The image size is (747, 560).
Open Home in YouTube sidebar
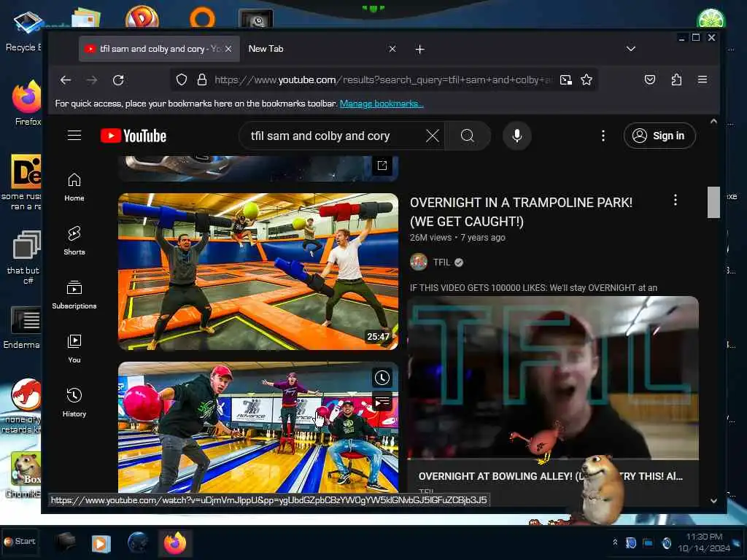tap(74, 187)
